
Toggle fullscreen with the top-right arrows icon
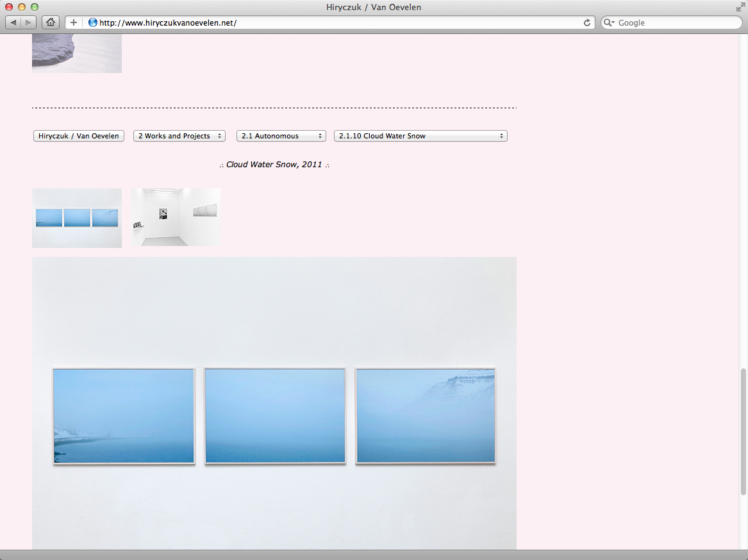pyautogui.click(x=741, y=7)
